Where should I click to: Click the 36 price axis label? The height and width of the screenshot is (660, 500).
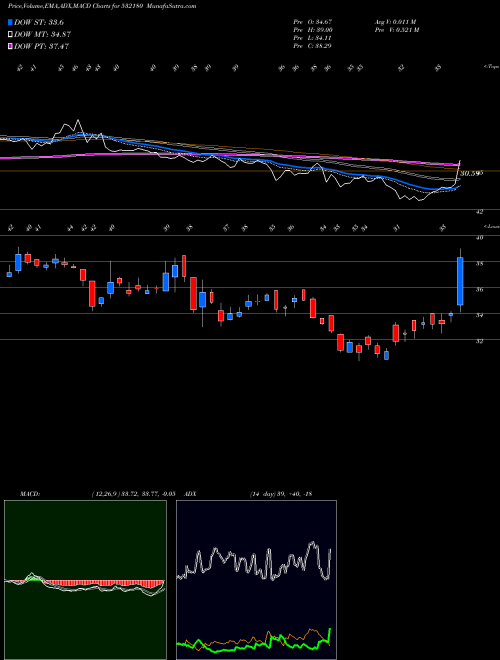coord(479,290)
